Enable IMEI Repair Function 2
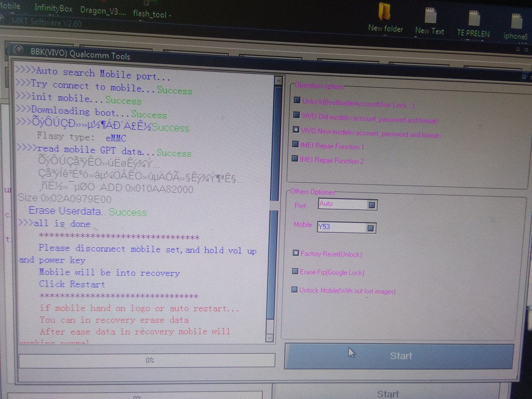 [x=295, y=158]
